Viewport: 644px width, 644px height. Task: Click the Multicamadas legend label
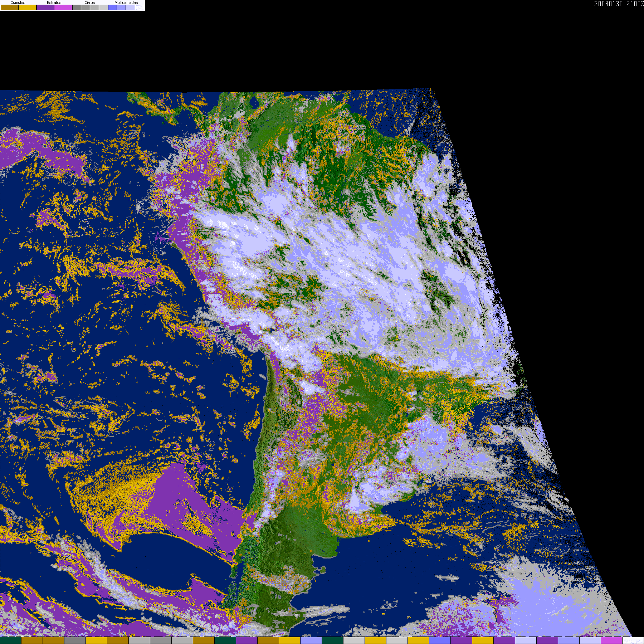[126, 3]
